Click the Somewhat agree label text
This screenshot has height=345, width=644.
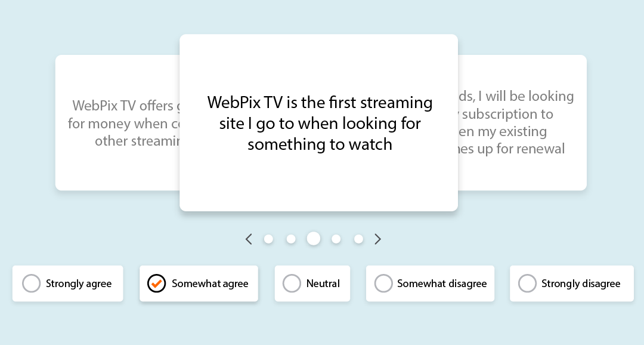click(x=210, y=284)
